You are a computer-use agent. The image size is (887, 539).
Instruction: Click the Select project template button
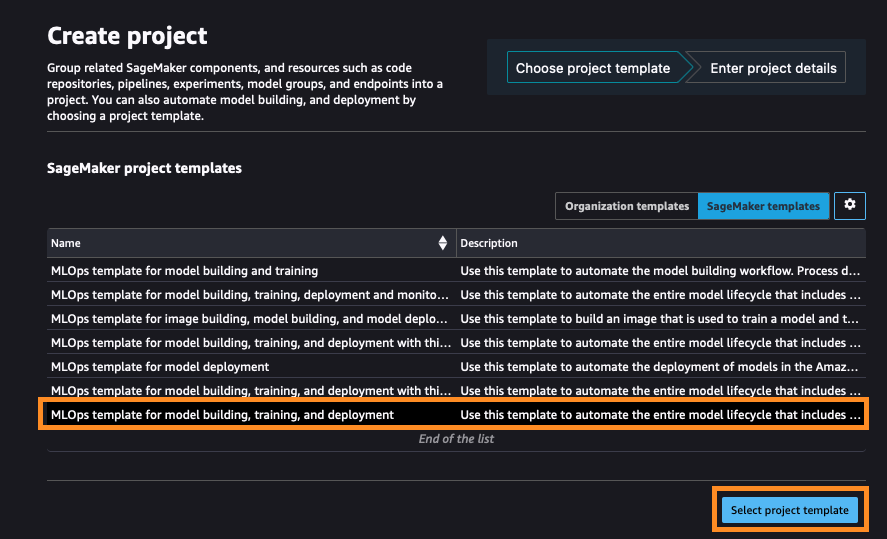pyautogui.click(x=789, y=510)
